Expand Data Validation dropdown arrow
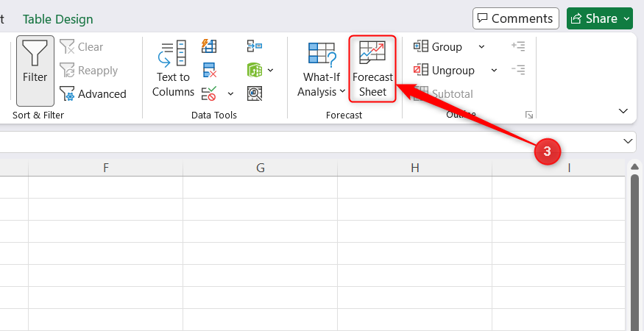The height and width of the screenshot is (331, 644). [x=230, y=94]
